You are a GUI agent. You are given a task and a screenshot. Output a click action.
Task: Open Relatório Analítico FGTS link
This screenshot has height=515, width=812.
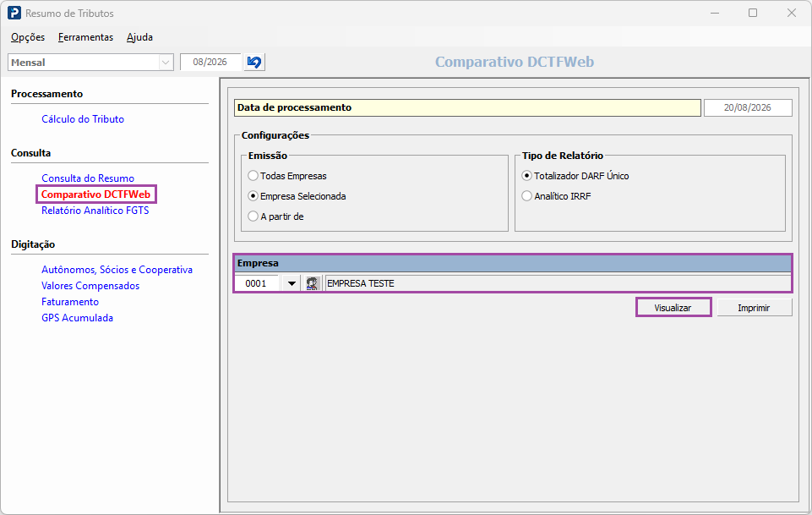(x=95, y=211)
